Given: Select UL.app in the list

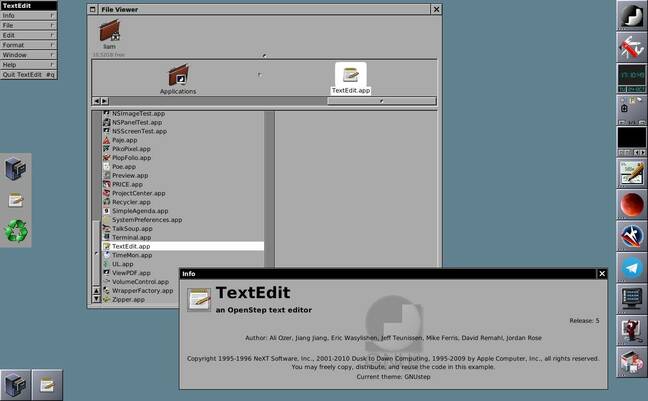Looking at the screenshot, I should click(183, 264).
